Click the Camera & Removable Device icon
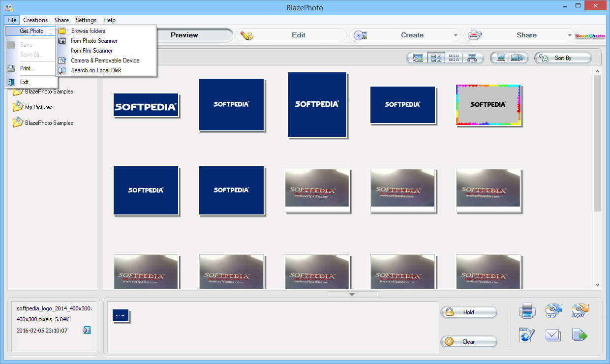The image size is (610, 364). 62,61
